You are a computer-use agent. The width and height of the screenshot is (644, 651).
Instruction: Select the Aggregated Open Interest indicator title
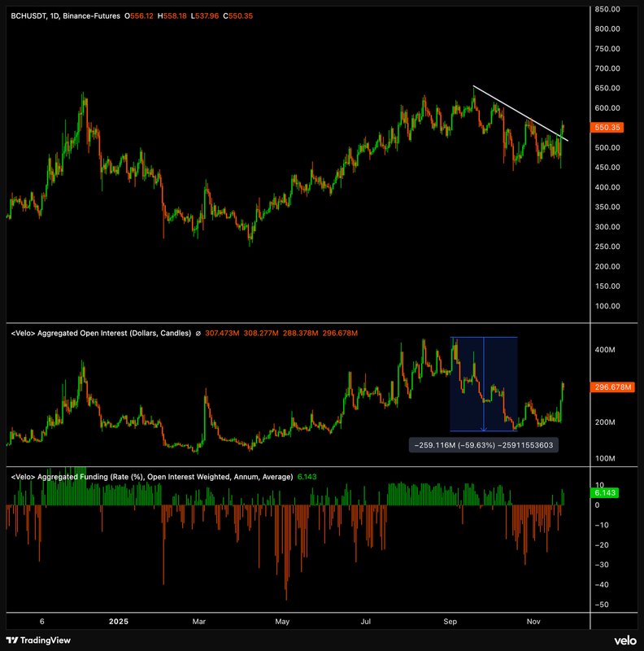100,334
